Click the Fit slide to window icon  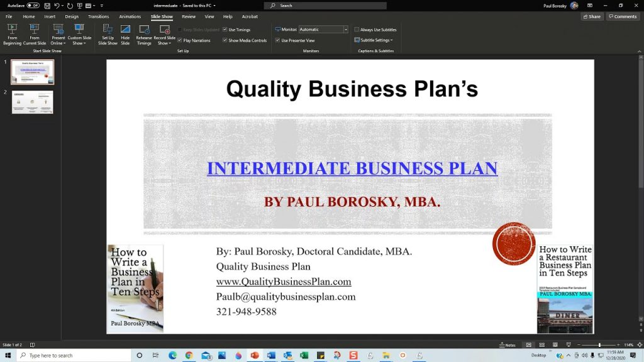coord(640,345)
